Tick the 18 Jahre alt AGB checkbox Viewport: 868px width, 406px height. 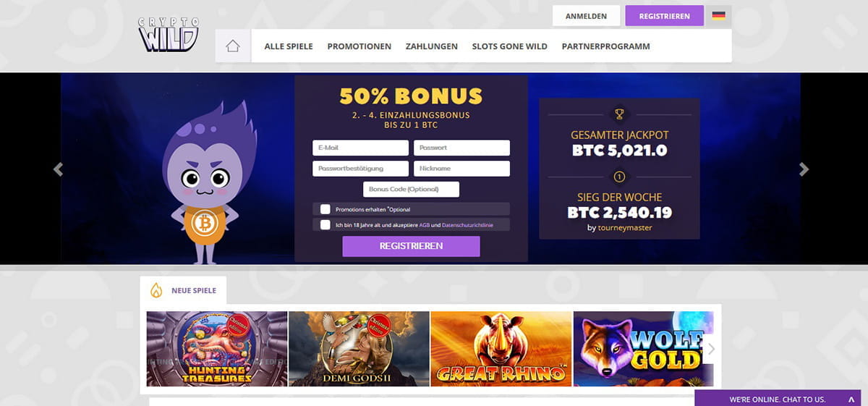[x=325, y=225]
